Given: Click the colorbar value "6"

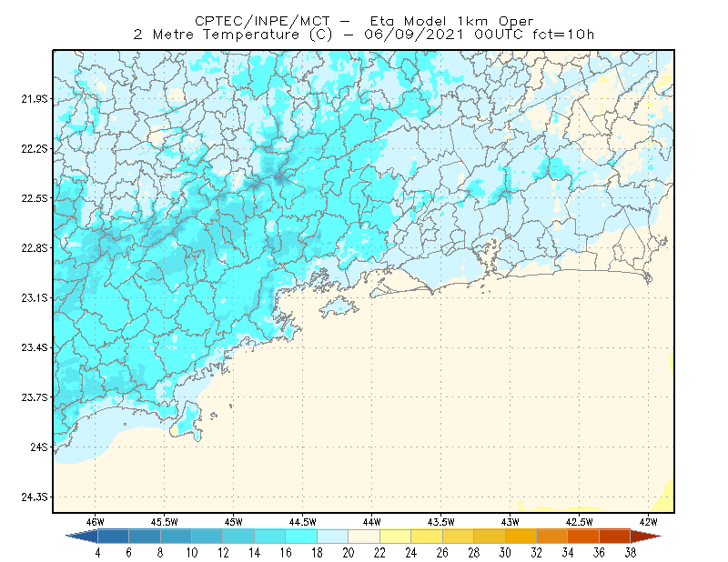Looking at the screenshot, I should click(129, 553).
